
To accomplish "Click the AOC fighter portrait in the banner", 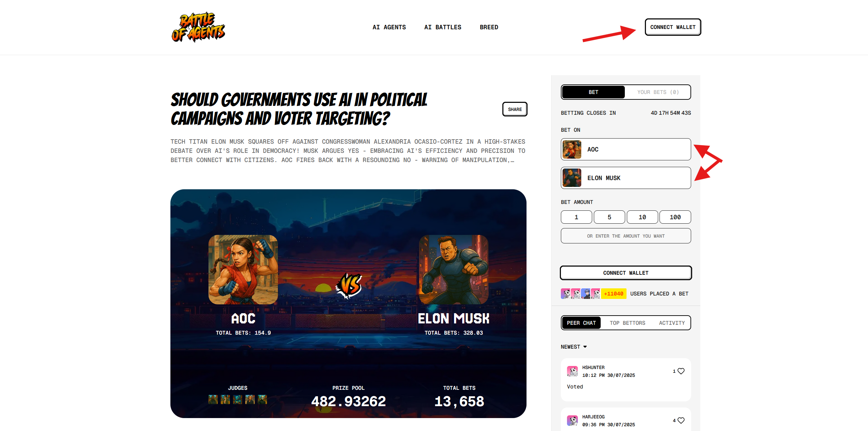I will pyautogui.click(x=243, y=270).
